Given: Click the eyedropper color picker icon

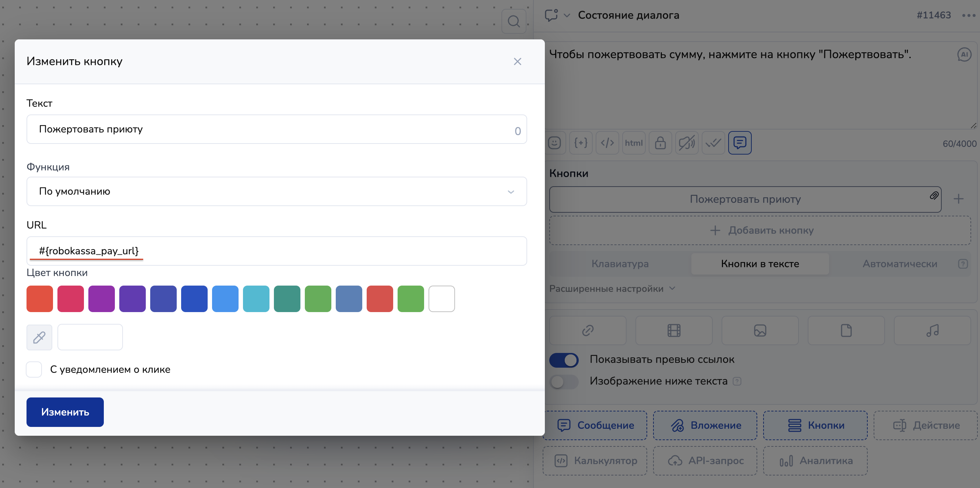Looking at the screenshot, I should (x=39, y=337).
